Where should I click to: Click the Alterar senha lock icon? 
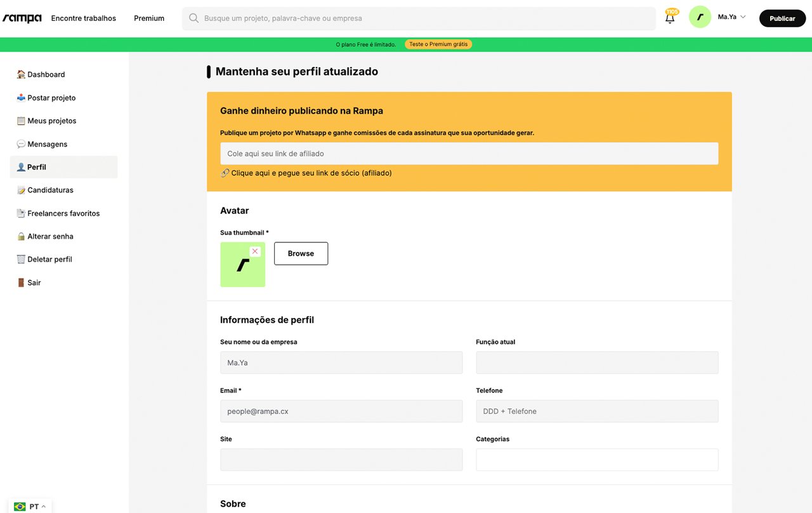pyautogui.click(x=21, y=236)
